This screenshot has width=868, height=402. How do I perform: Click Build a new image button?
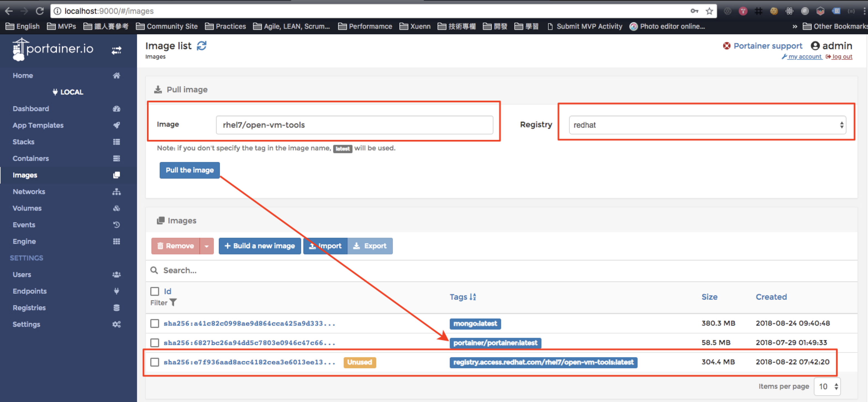point(259,246)
